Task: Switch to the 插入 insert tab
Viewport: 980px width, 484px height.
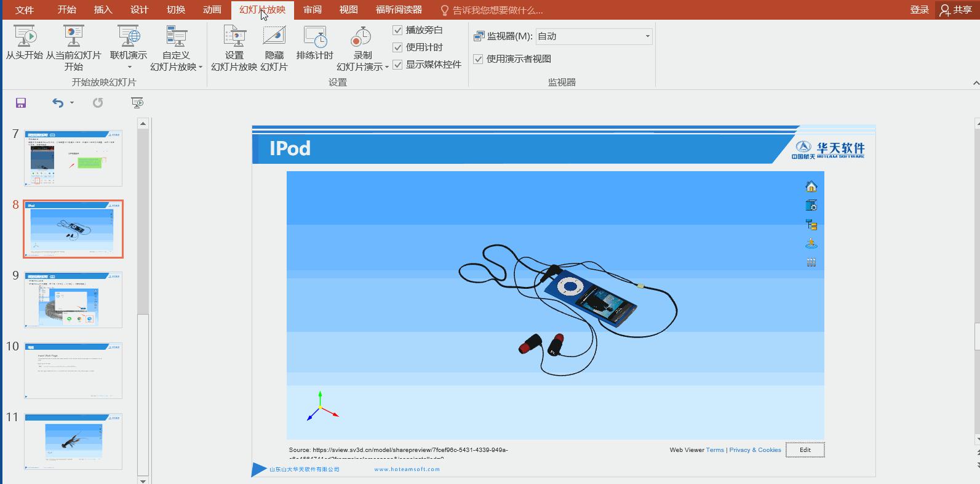Action: (x=103, y=10)
